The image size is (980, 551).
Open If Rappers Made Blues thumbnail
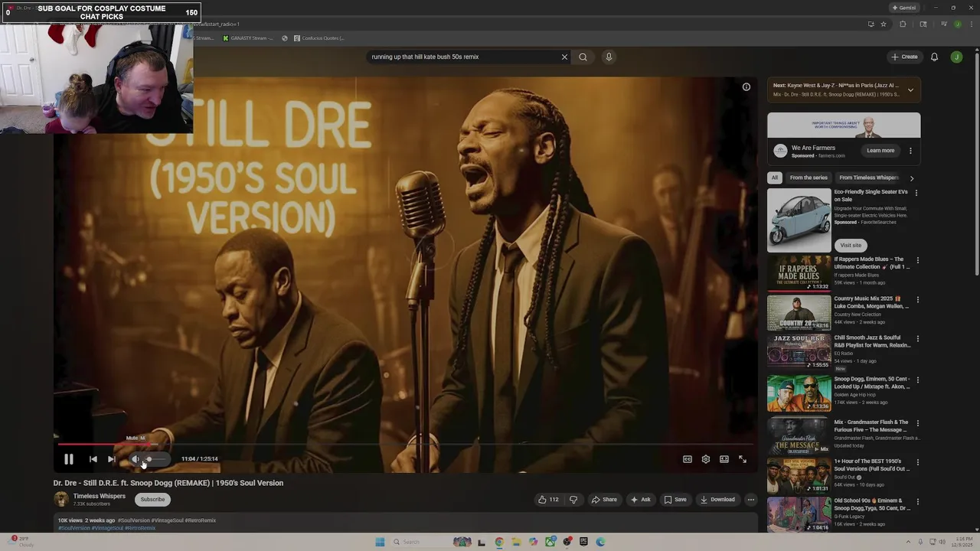pos(799,273)
